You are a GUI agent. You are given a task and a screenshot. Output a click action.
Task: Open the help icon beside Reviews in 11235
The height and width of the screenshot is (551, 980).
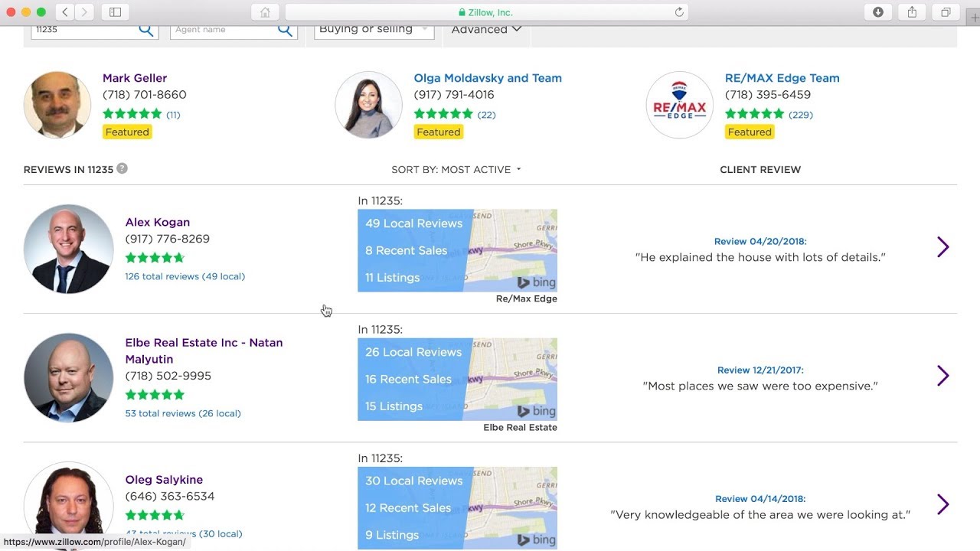[x=122, y=168]
